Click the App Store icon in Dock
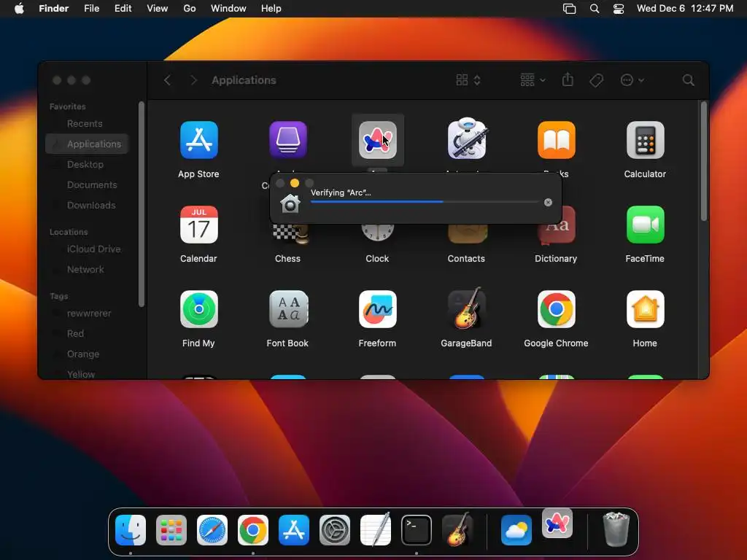747x560 pixels. (x=293, y=529)
